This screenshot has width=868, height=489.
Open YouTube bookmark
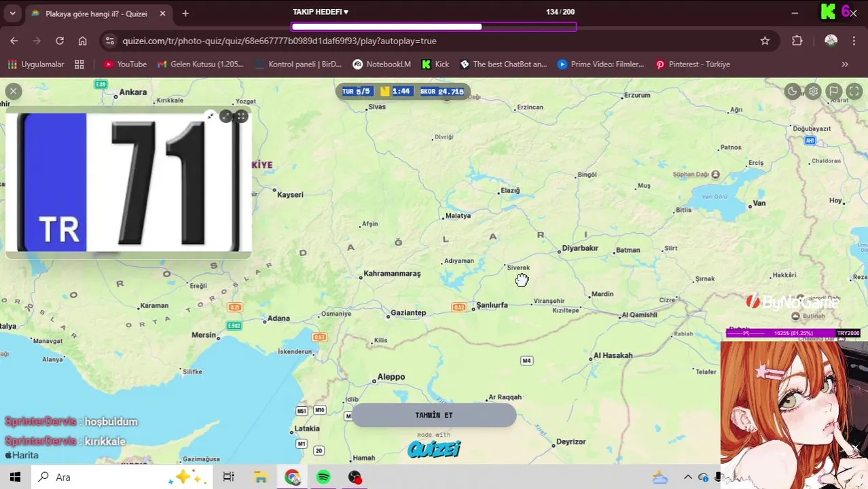(125, 65)
